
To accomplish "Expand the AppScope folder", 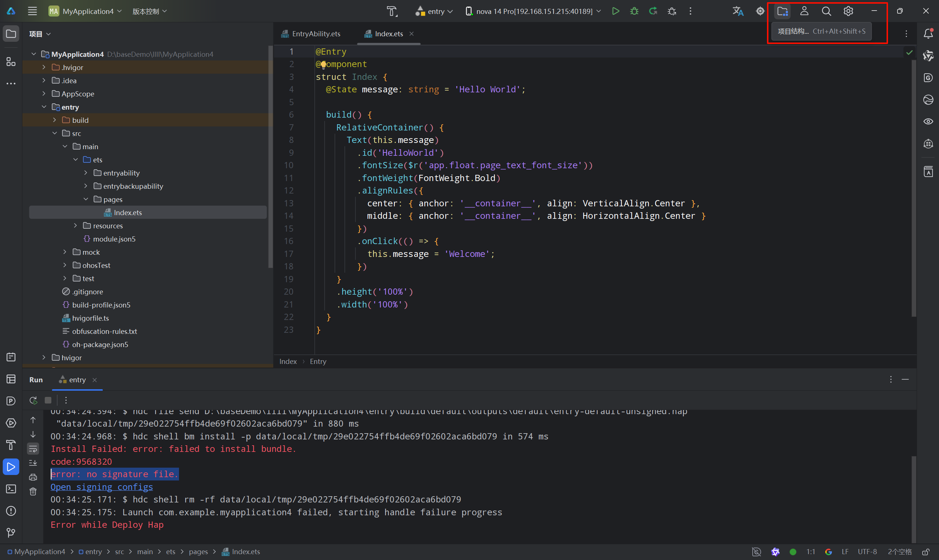I will pyautogui.click(x=44, y=93).
